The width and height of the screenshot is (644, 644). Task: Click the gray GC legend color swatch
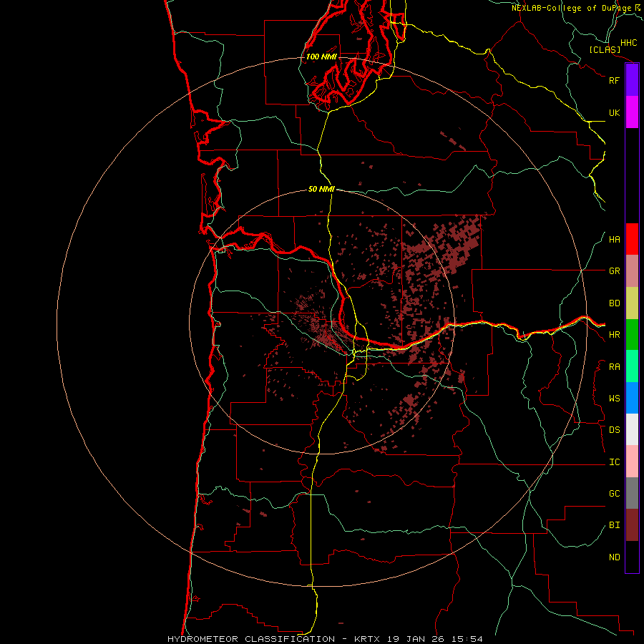[x=632, y=493]
